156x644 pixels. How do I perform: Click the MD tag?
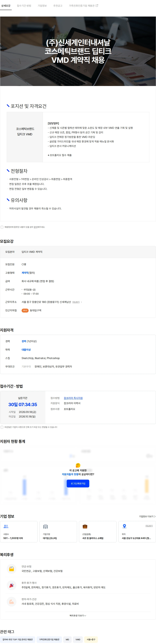tap(67, 639)
